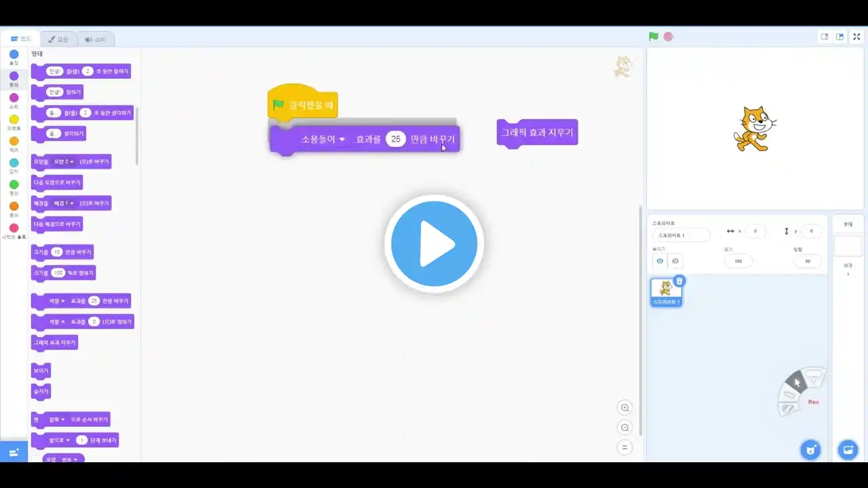Viewport: 868px width, 488px height.
Task: Select the 이벤트 (Events) yellow category circle
Action: [14, 119]
